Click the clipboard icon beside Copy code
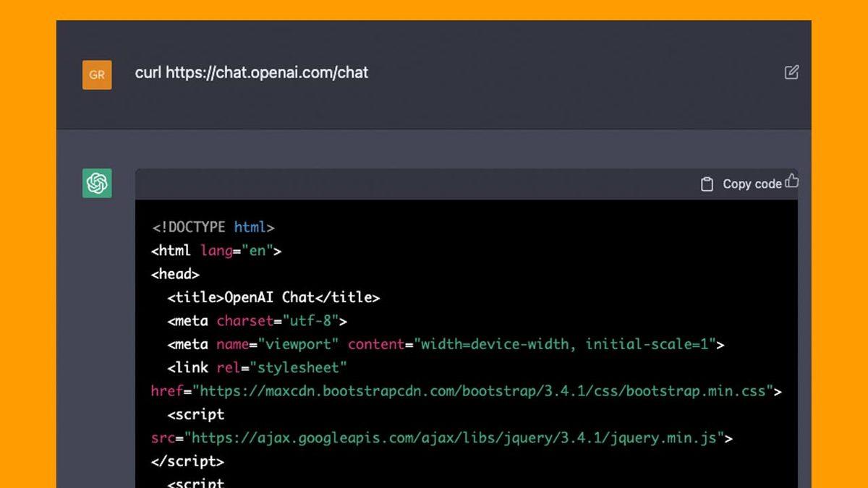868x488 pixels. click(707, 184)
